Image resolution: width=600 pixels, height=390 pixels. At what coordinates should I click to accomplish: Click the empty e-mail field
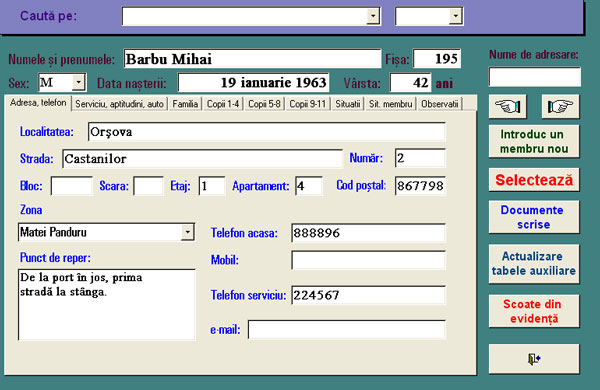click(347, 330)
